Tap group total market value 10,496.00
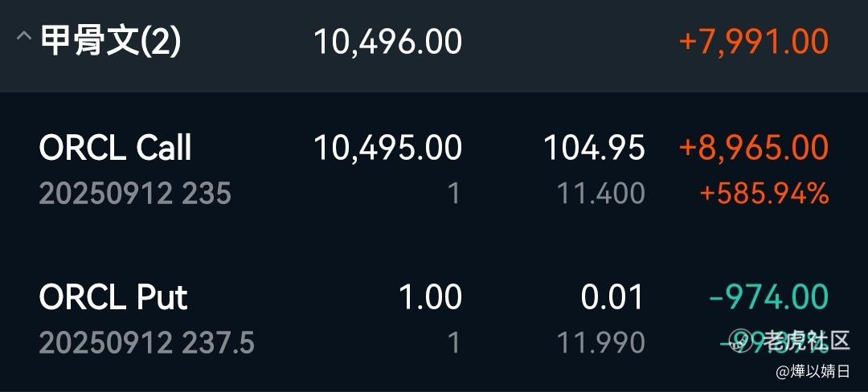The width and height of the screenshot is (868, 392). tap(387, 42)
